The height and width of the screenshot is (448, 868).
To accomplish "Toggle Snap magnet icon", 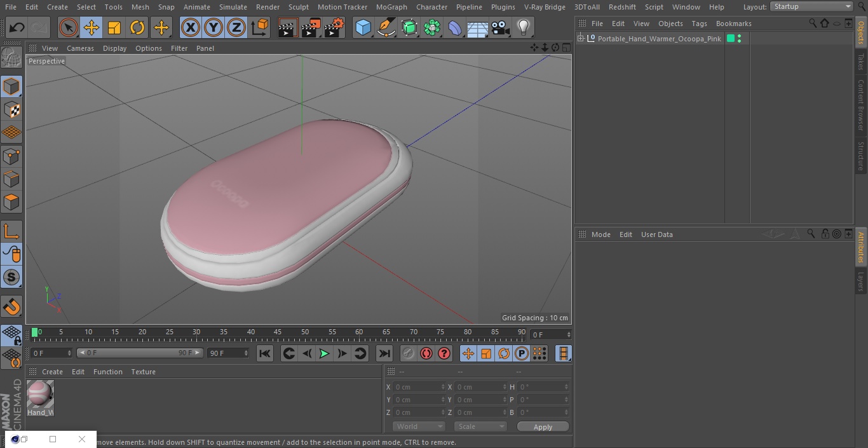I will pos(11,307).
